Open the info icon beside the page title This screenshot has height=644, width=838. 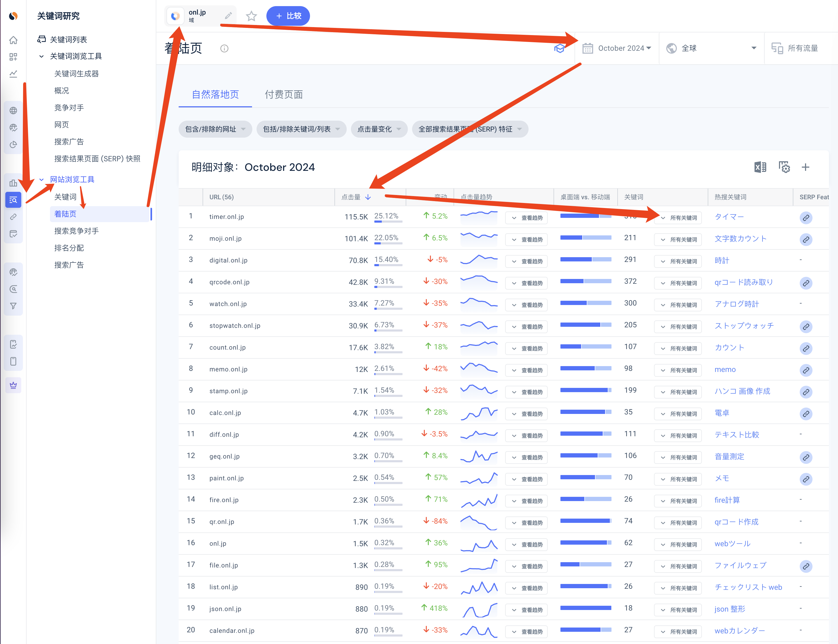[x=224, y=48]
